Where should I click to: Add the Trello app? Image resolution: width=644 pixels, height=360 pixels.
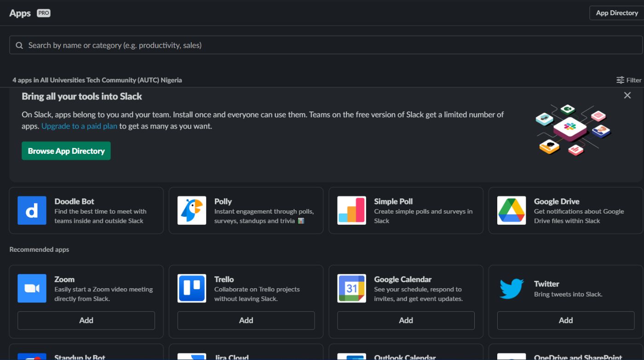[246, 320]
